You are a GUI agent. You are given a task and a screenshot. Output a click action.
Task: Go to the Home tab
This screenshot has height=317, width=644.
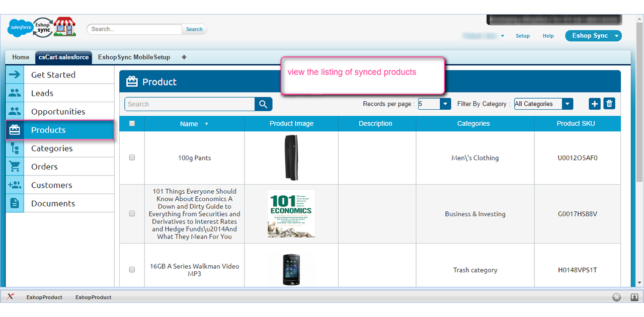coord(21,57)
